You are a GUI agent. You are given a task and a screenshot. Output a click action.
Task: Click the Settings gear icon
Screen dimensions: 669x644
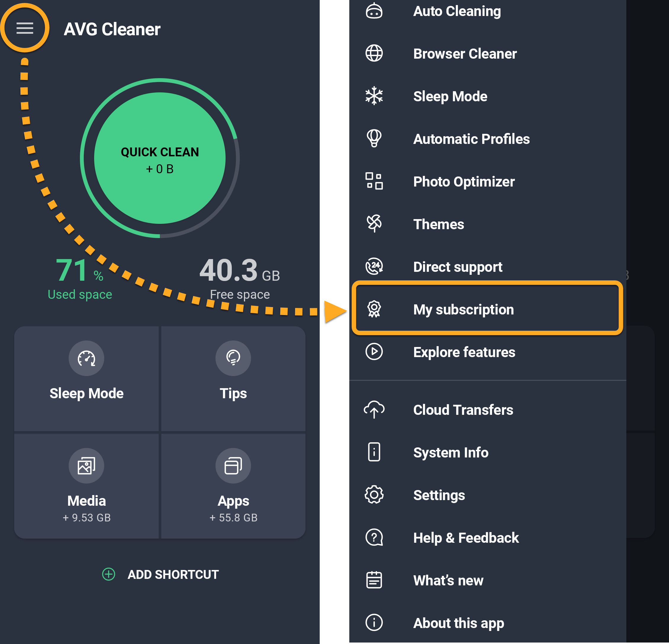click(374, 495)
